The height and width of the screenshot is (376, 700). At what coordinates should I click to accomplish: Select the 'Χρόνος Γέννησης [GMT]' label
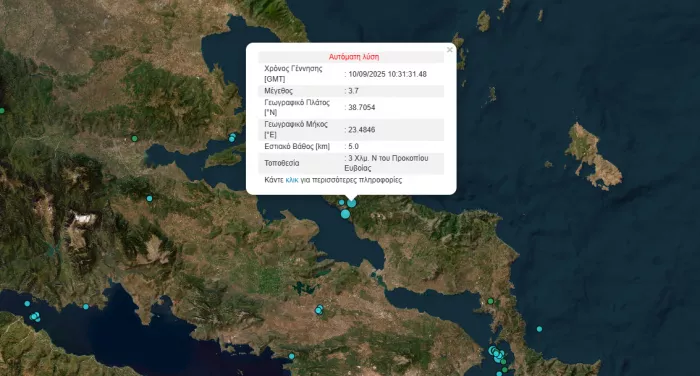(x=293, y=74)
